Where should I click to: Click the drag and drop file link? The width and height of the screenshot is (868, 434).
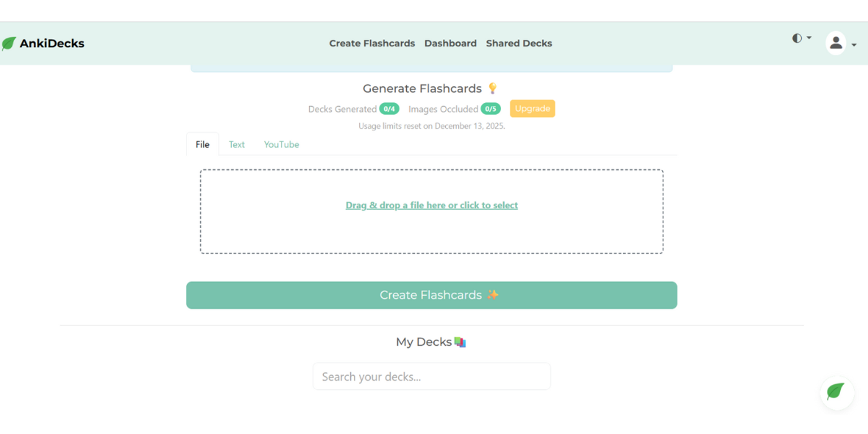point(432,205)
